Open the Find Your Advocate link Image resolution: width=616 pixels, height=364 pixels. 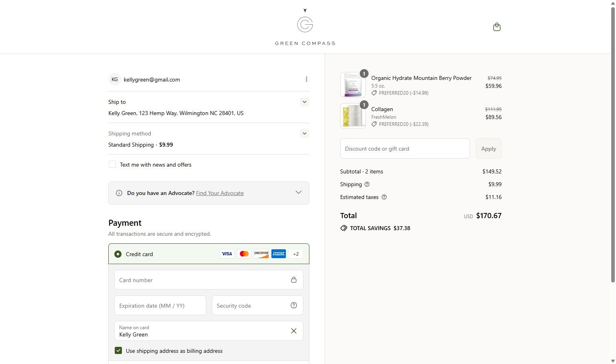(x=220, y=193)
